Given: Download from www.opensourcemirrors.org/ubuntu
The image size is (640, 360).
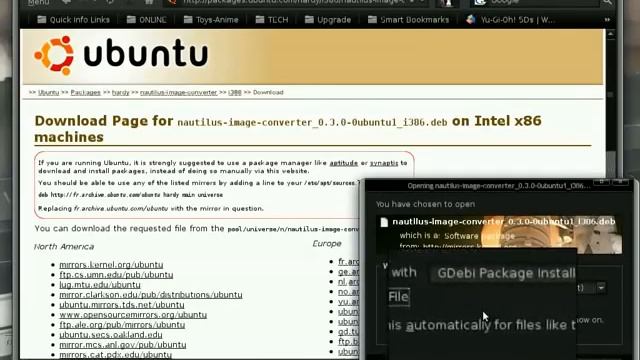Looking at the screenshot, I should click(133, 315).
